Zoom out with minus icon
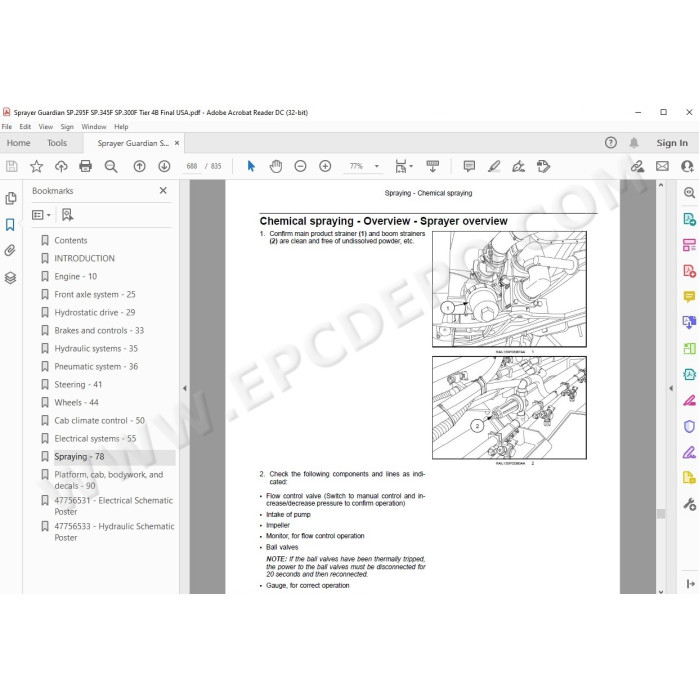Viewport: 700px width, 700px height. click(300, 167)
